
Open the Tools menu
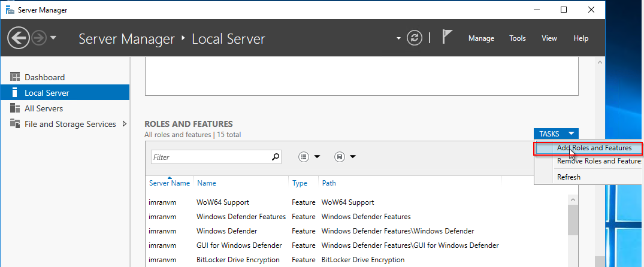[517, 38]
